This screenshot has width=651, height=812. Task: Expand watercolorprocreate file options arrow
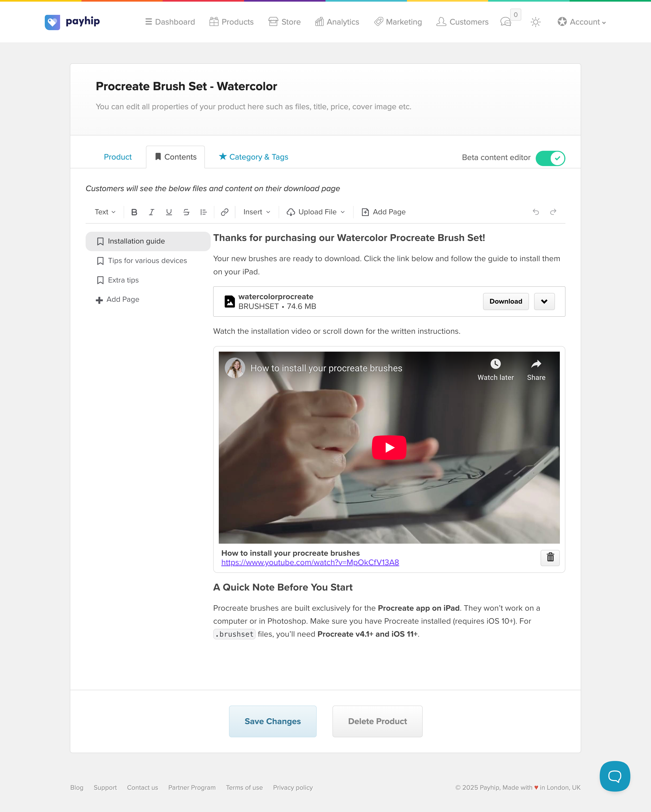coord(544,301)
